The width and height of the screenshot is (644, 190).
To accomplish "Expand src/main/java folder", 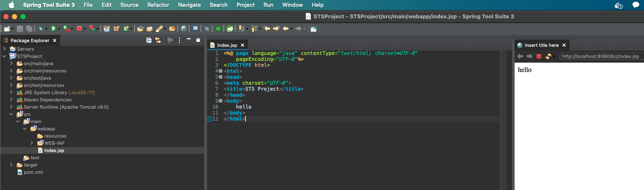I will tap(12, 63).
